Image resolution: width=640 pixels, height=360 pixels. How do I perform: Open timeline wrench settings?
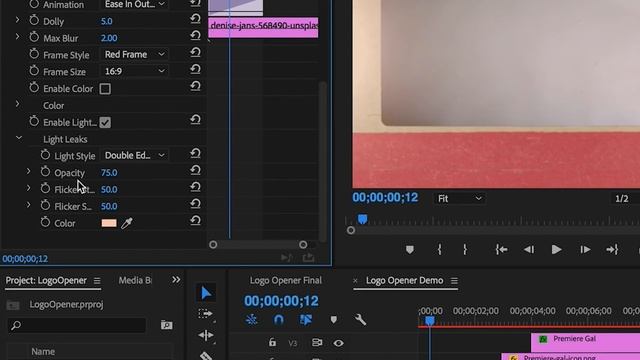point(360,320)
